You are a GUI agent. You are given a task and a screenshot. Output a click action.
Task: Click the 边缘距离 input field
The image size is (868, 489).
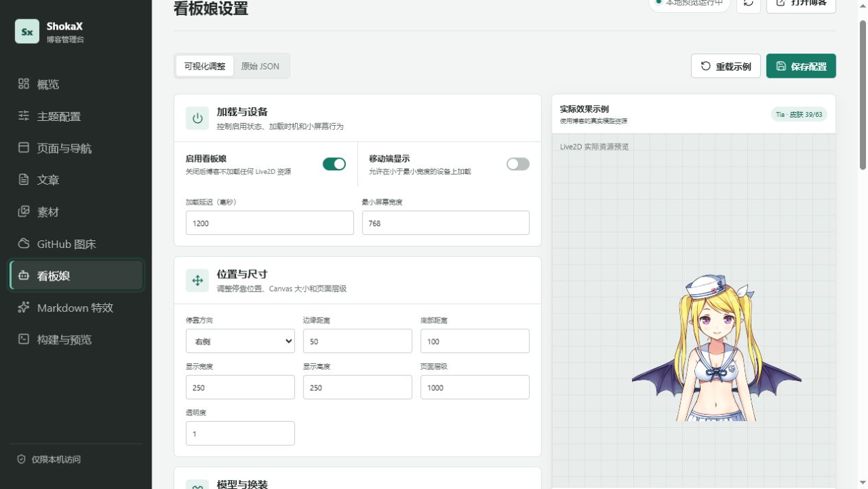click(357, 341)
